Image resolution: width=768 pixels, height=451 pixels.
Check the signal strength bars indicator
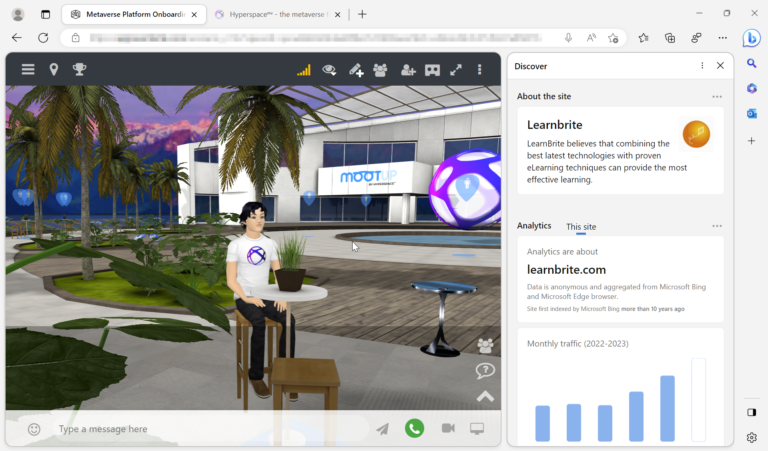point(304,70)
